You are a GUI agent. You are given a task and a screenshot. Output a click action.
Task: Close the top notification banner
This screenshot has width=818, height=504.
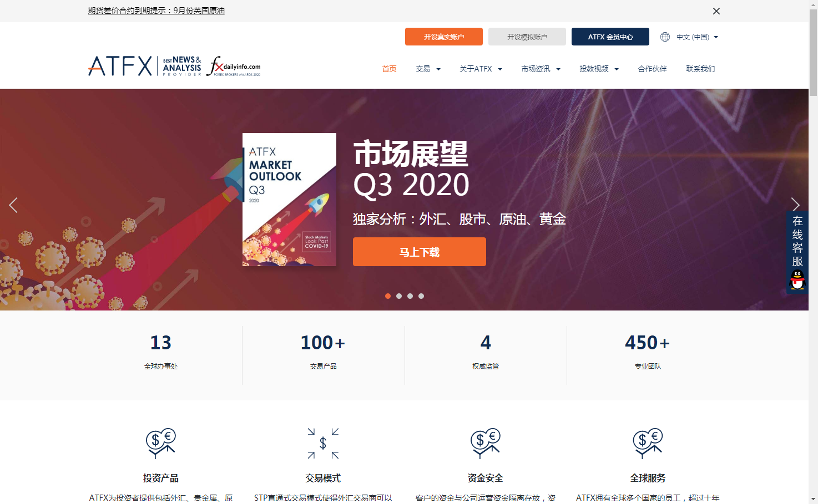pyautogui.click(x=716, y=11)
